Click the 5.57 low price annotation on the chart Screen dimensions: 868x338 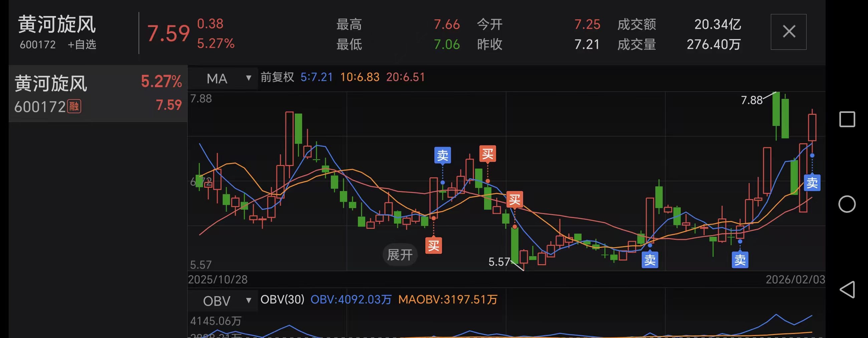499,262
